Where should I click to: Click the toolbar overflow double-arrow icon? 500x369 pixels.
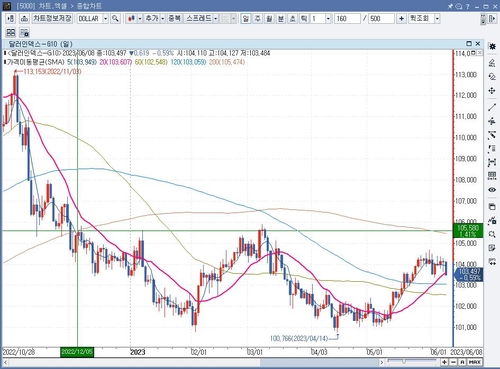click(x=483, y=19)
